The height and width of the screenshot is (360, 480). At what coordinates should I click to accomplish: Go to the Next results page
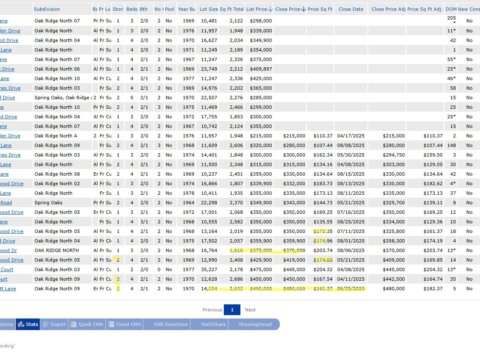click(x=250, y=310)
